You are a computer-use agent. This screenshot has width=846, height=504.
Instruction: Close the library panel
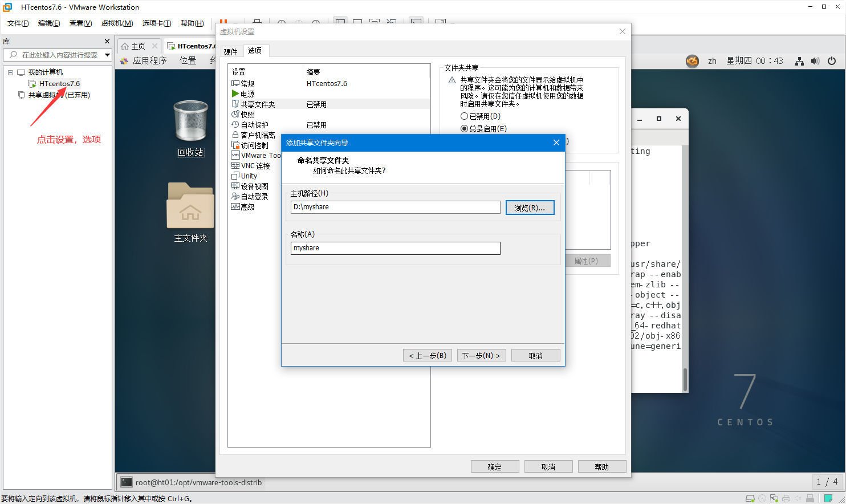coord(107,41)
